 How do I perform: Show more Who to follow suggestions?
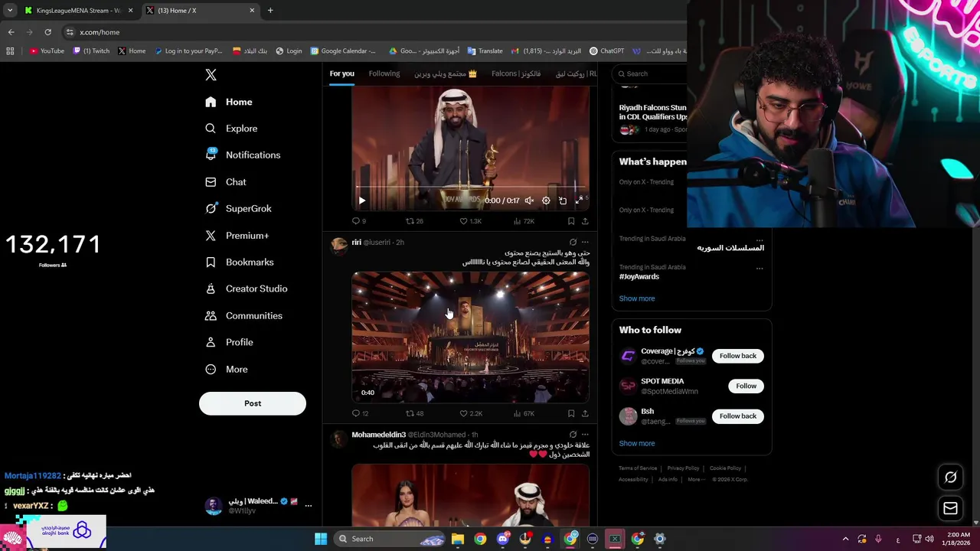(x=637, y=443)
